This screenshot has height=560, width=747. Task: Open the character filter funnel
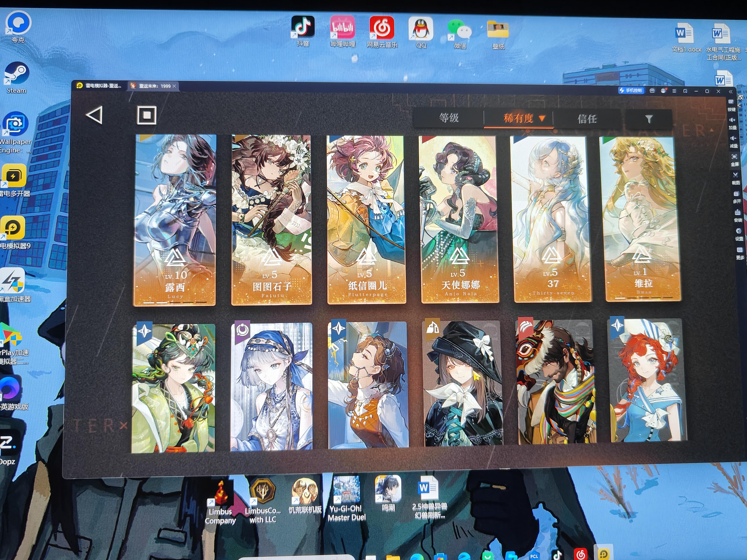pyautogui.click(x=649, y=119)
